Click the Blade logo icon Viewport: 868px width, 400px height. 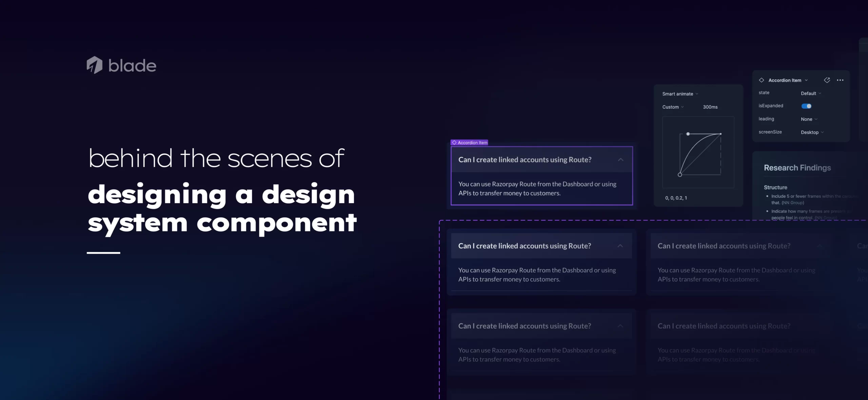[x=94, y=65]
